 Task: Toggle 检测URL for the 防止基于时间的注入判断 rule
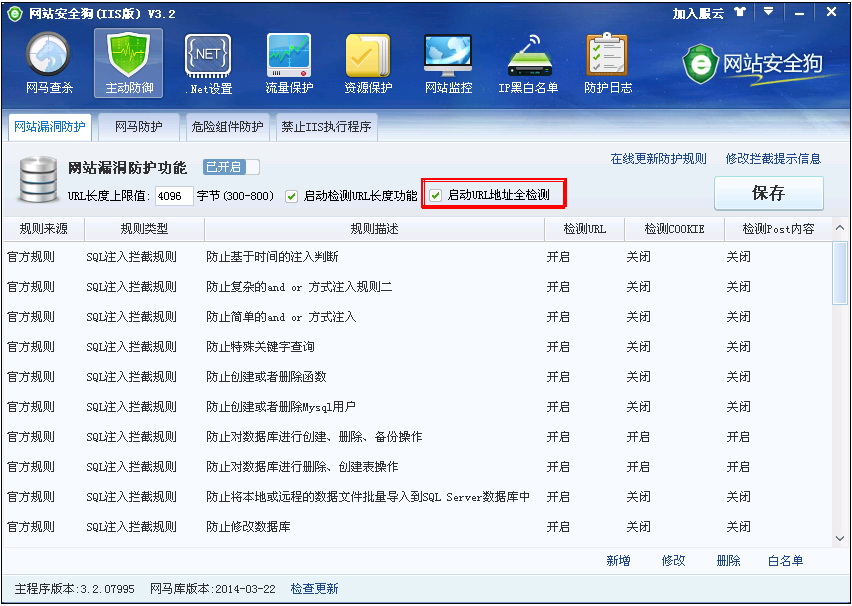tap(558, 257)
